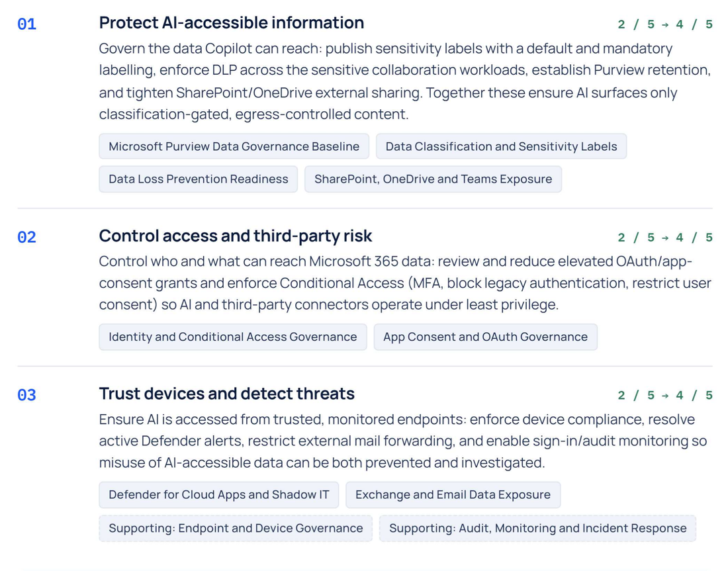Select the 01 section number

(27, 24)
